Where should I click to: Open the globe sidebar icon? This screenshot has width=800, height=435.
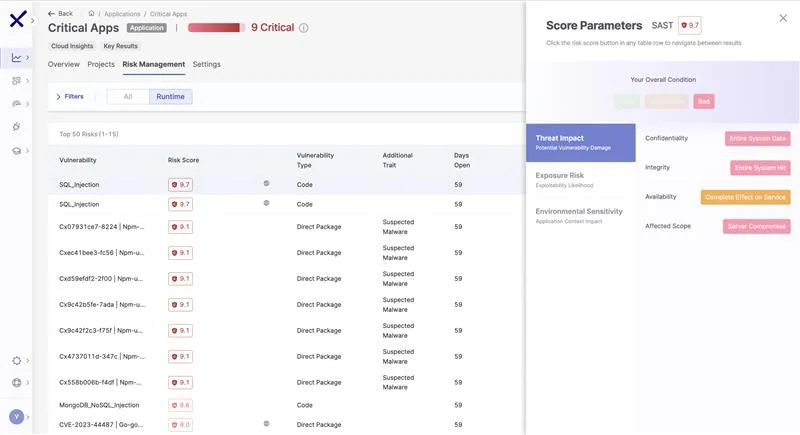pyautogui.click(x=16, y=382)
